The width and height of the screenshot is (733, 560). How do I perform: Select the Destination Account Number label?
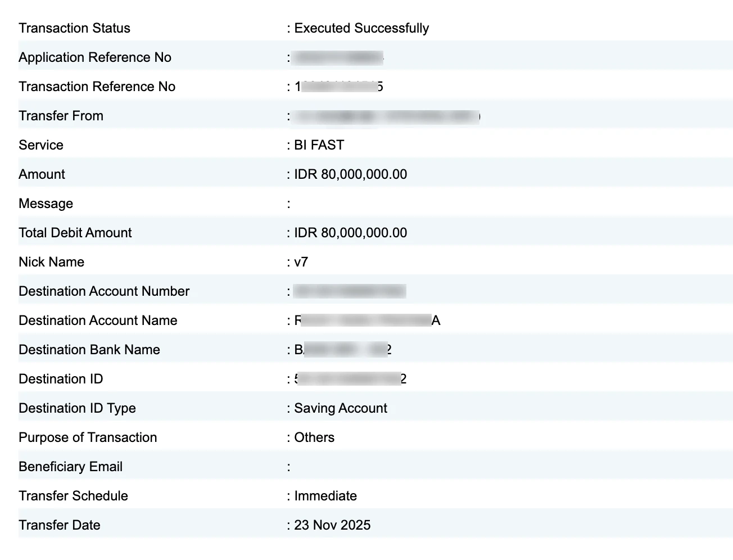(104, 291)
